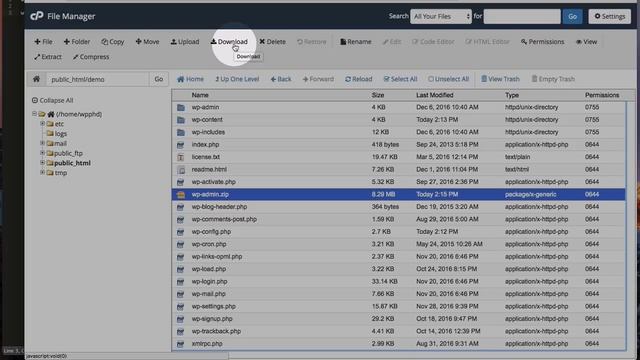Click the Rename toolbar button

tap(356, 42)
